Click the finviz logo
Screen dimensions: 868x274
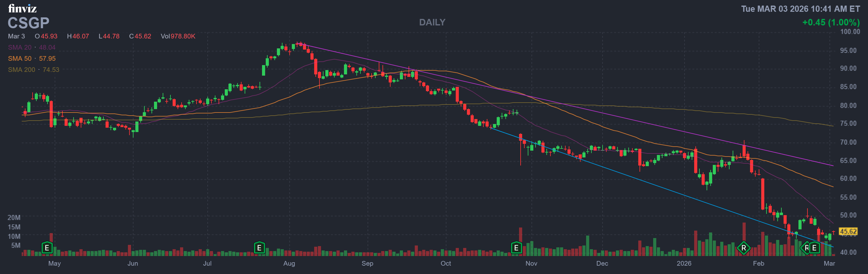click(x=22, y=8)
